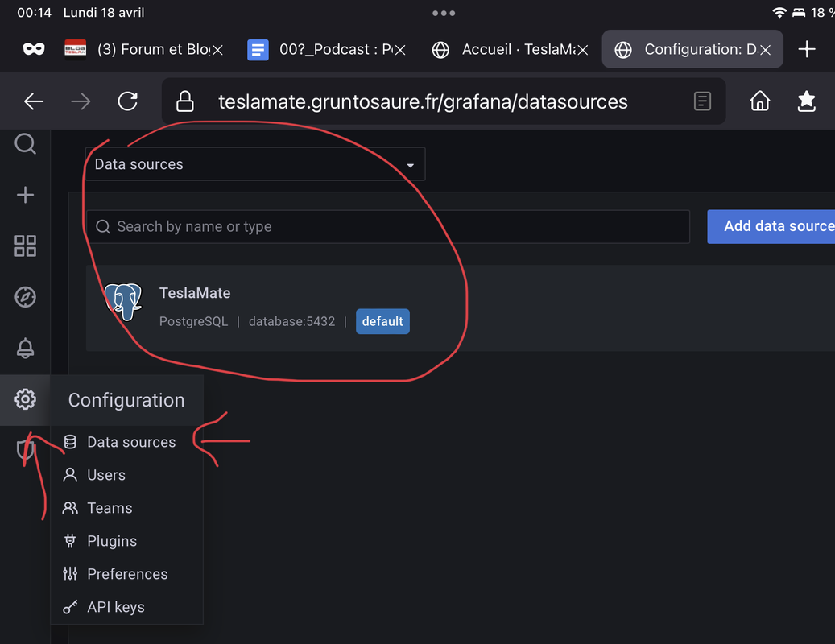The height and width of the screenshot is (644, 835).
Task: Open the TeslaMate data source
Action: (x=460, y=308)
